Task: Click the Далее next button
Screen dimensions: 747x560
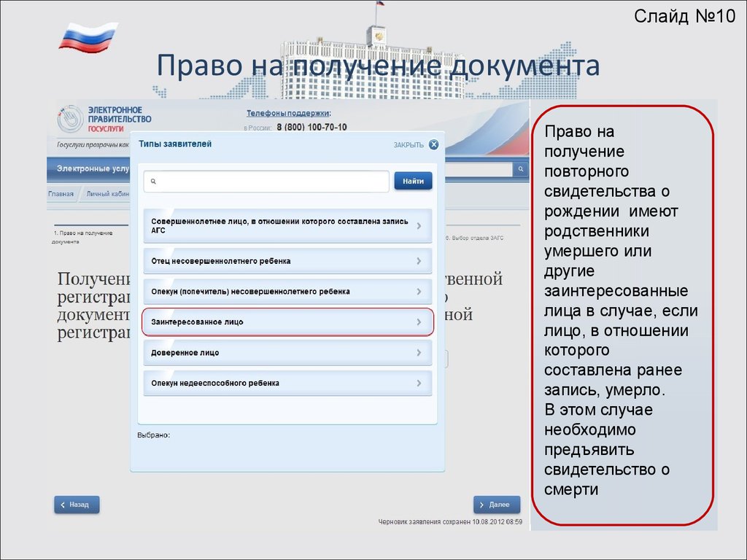Action: click(496, 505)
